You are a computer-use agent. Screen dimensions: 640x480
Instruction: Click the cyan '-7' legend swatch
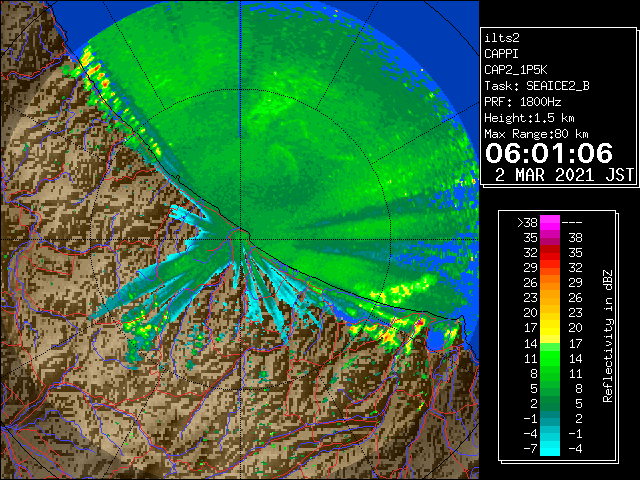(550, 448)
